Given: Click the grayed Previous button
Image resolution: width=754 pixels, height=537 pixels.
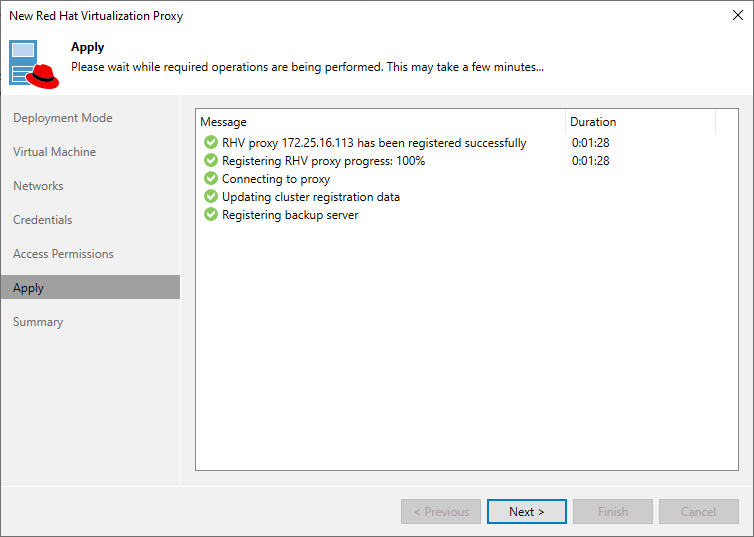Looking at the screenshot, I should [441, 512].
